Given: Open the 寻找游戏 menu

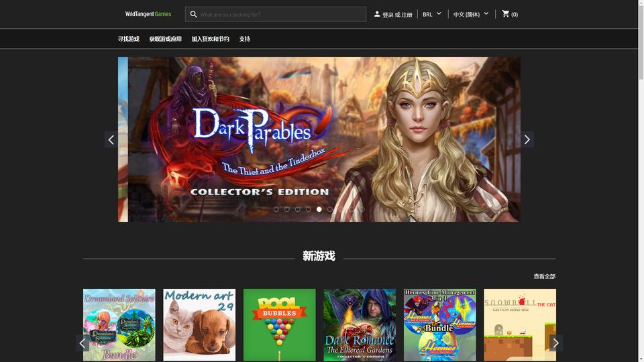Looking at the screenshot, I should 129,39.
